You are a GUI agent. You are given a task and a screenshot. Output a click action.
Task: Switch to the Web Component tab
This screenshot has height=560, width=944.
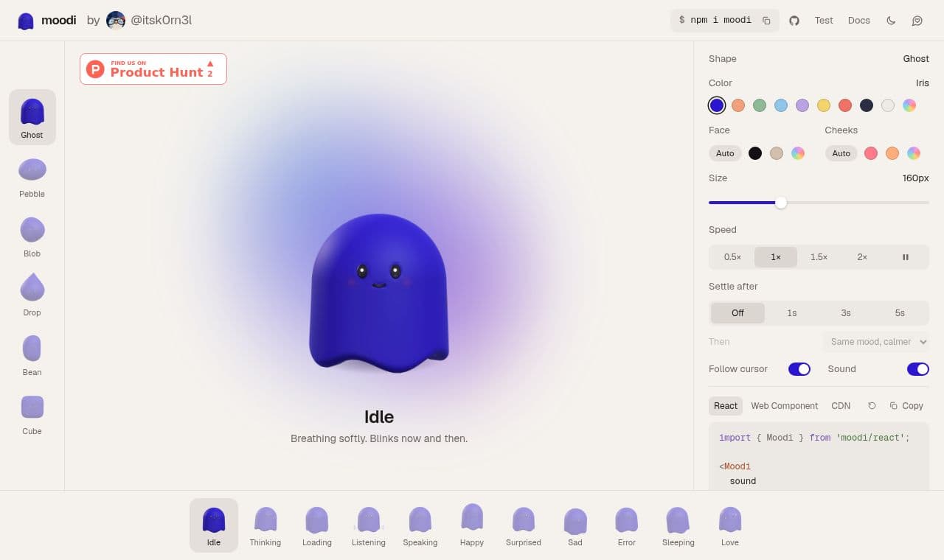click(785, 406)
